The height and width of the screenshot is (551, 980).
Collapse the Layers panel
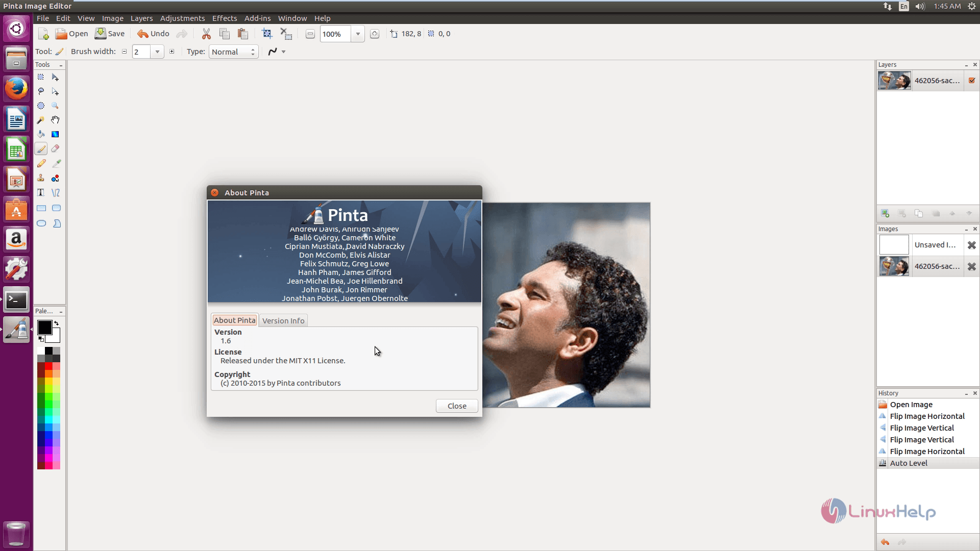click(966, 65)
